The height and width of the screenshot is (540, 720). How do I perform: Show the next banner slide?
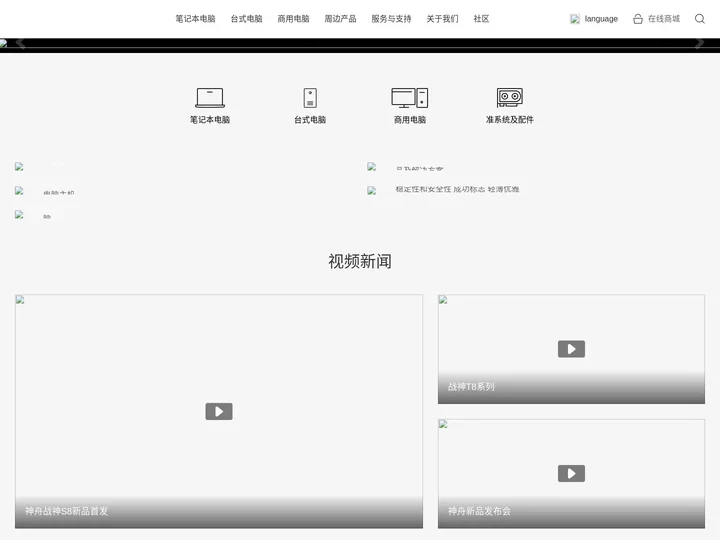700,44
